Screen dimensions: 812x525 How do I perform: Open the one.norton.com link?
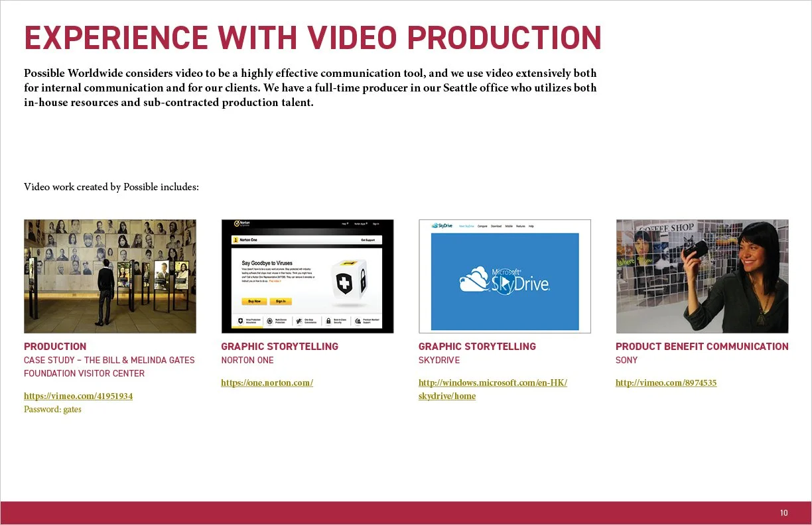(x=267, y=383)
